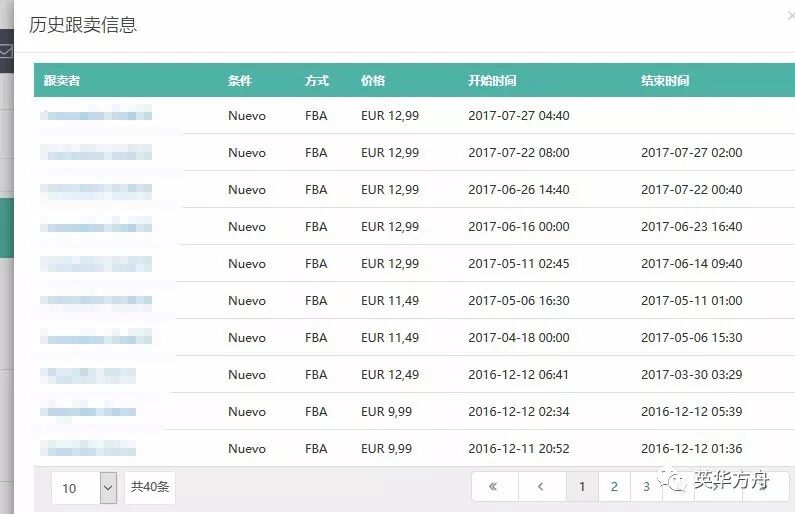795x514 pixels.
Task: Open blurred seller link starting 2017-04-18 00:00
Action: click(96, 338)
